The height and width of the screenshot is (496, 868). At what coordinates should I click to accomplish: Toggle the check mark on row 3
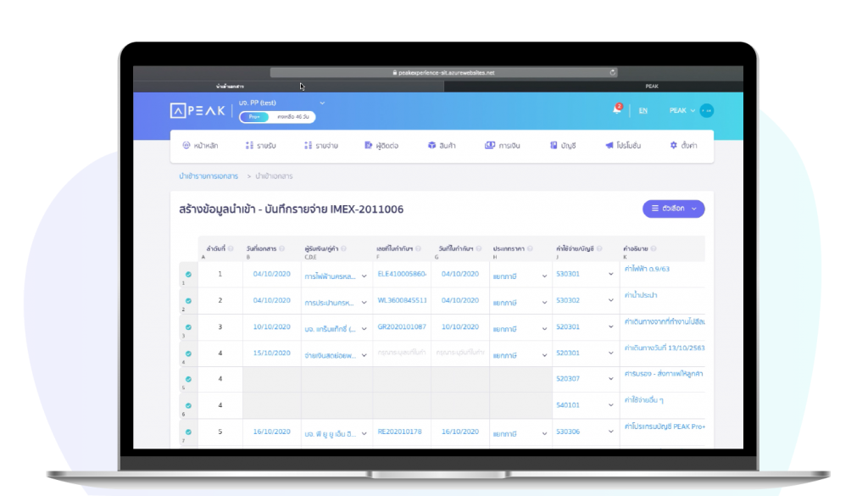click(188, 326)
